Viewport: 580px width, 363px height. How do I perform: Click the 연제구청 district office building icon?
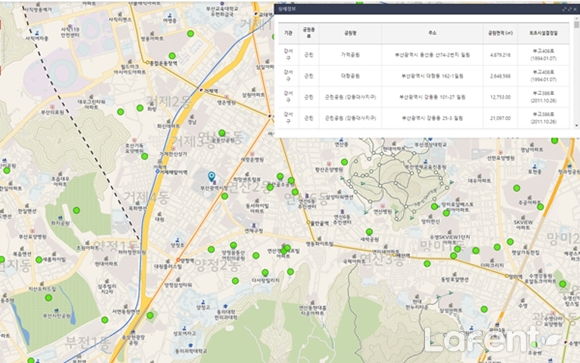[254, 225]
